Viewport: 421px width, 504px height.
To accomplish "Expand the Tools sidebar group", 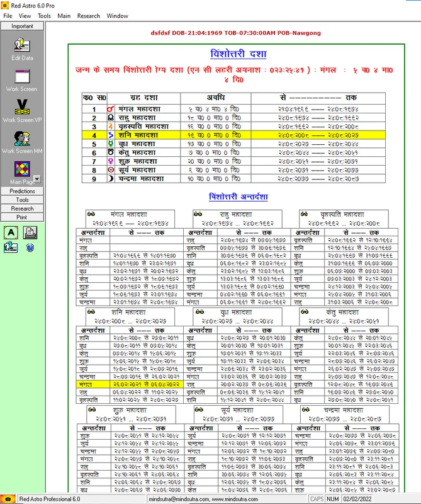I will coord(22,200).
